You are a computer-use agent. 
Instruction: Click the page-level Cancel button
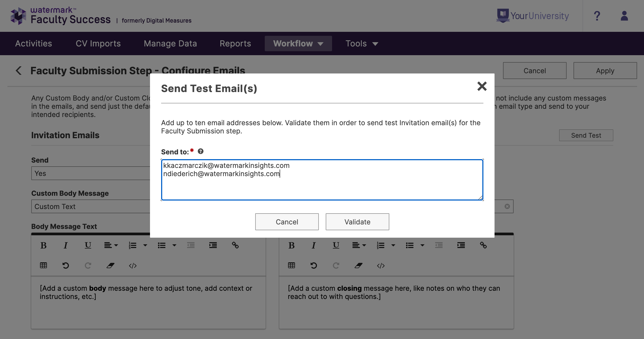pos(535,71)
